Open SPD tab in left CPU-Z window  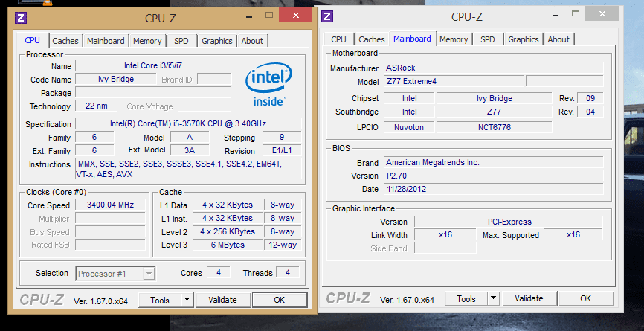(x=181, y=41)
